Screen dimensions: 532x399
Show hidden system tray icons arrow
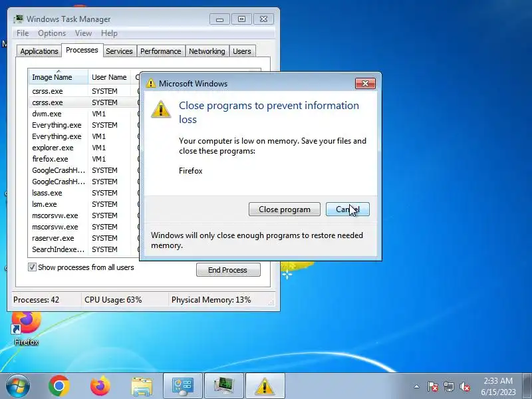click(x=417, y=386)
